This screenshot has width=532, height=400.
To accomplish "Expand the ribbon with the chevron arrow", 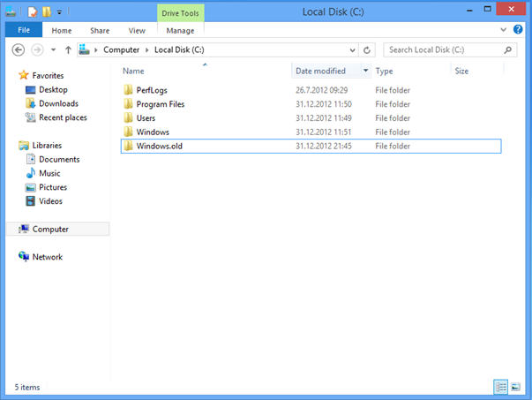I will pyautogui.click(x=503, y=29).
